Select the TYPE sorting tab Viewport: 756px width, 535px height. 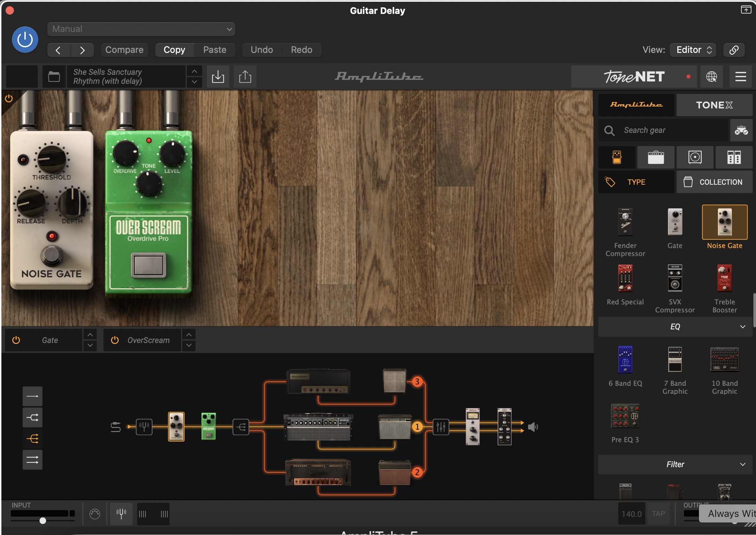tap(636, 182)
